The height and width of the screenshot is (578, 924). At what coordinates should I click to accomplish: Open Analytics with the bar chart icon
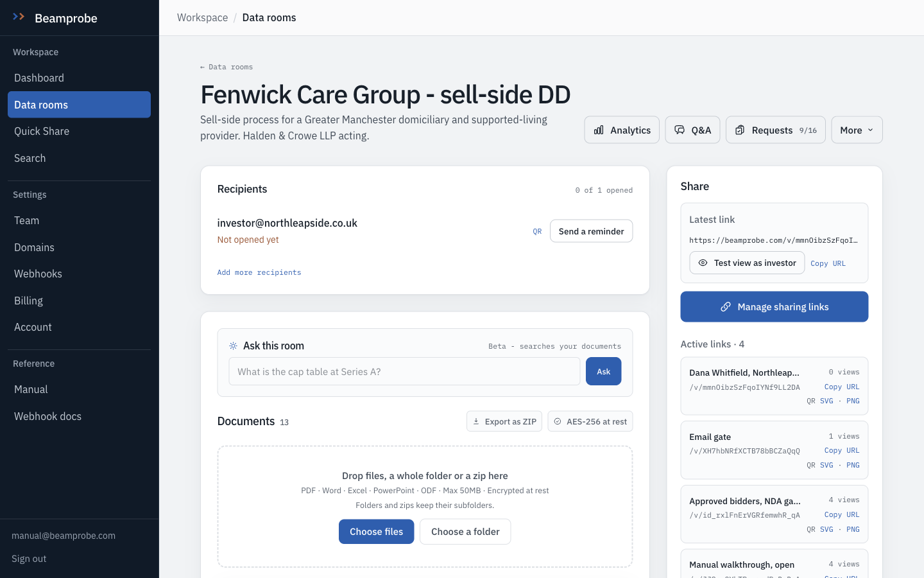(599, 130)
